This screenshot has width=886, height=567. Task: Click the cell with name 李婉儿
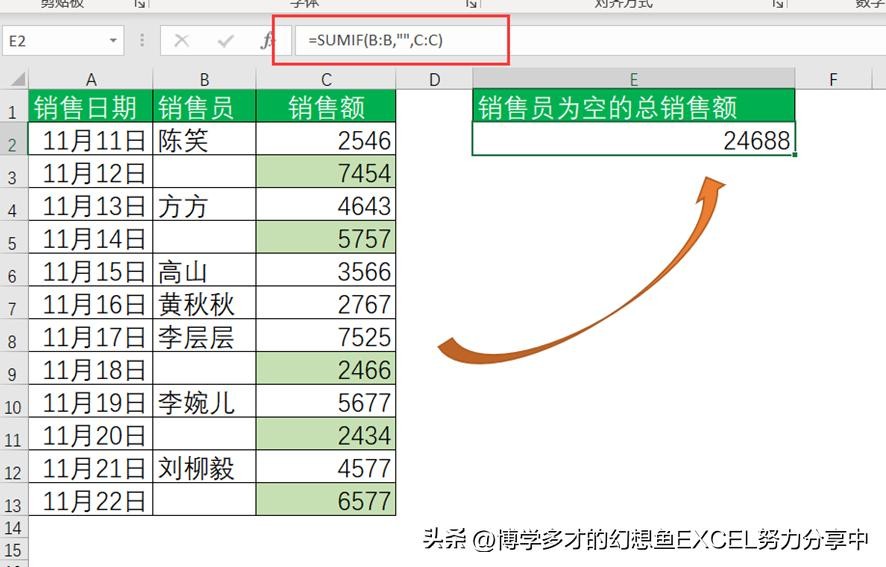click(x=204, y=403)
